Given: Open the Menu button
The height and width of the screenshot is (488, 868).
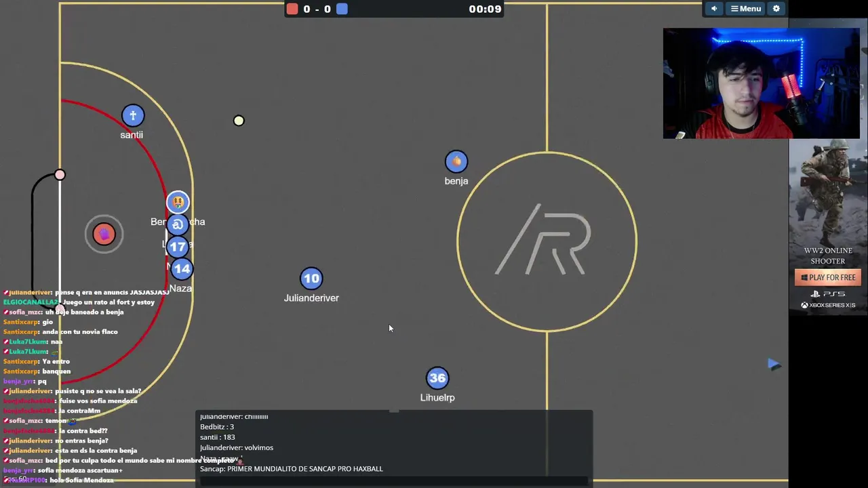Looking at the screenshot, I should tap(745, 9).
